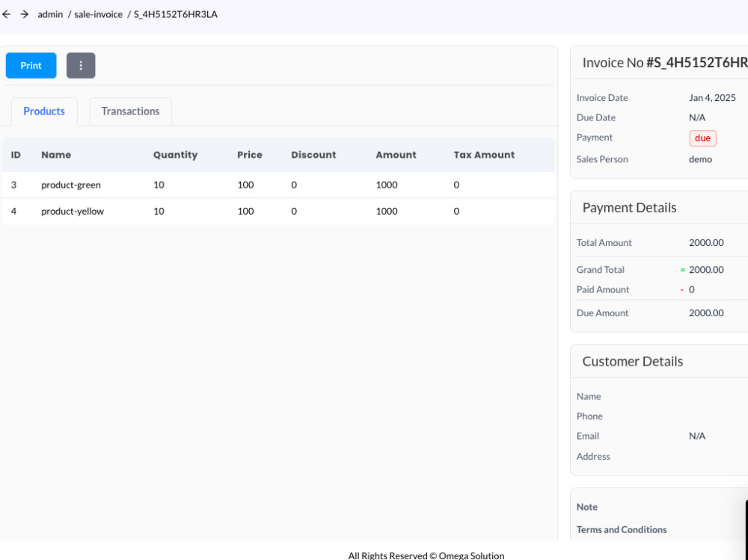Click ID 4 in product-yellow row

[x=13, y=211]
